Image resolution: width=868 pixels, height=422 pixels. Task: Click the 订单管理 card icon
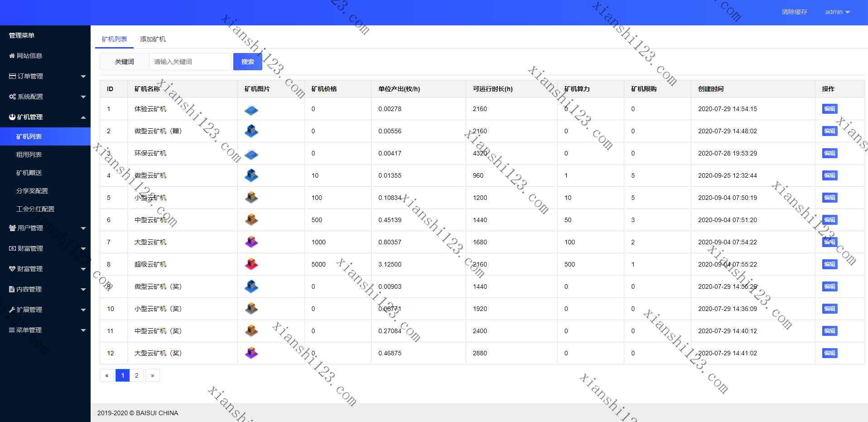pyautogui.click(x=12, y=76)
